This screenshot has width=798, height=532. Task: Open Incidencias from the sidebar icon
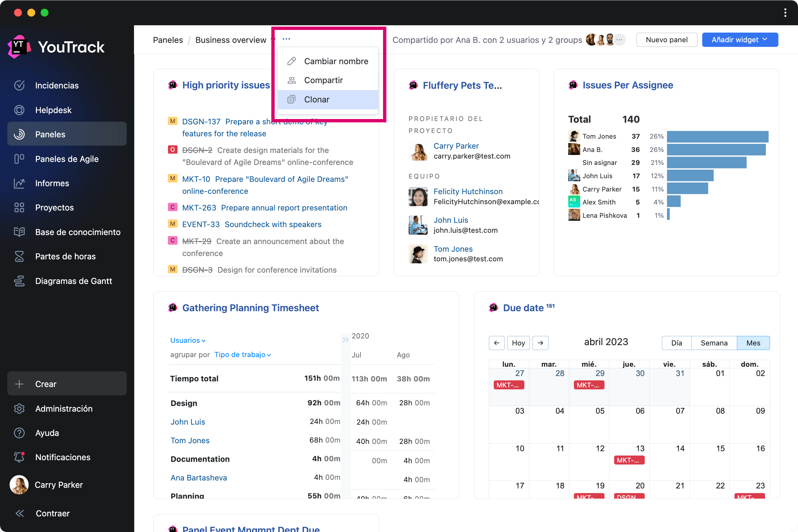(19, 85)
